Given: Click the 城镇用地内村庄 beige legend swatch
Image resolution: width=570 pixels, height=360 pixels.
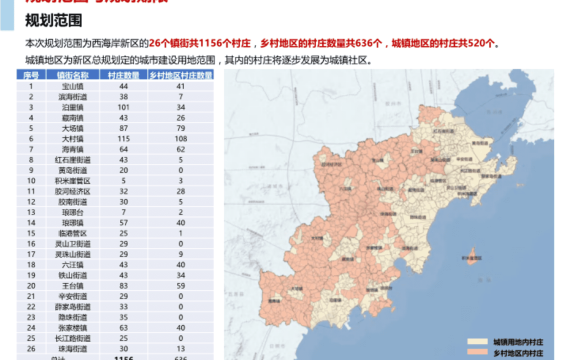Looking at the screenshot, I should pyautogui.click(x=477, y=341).
